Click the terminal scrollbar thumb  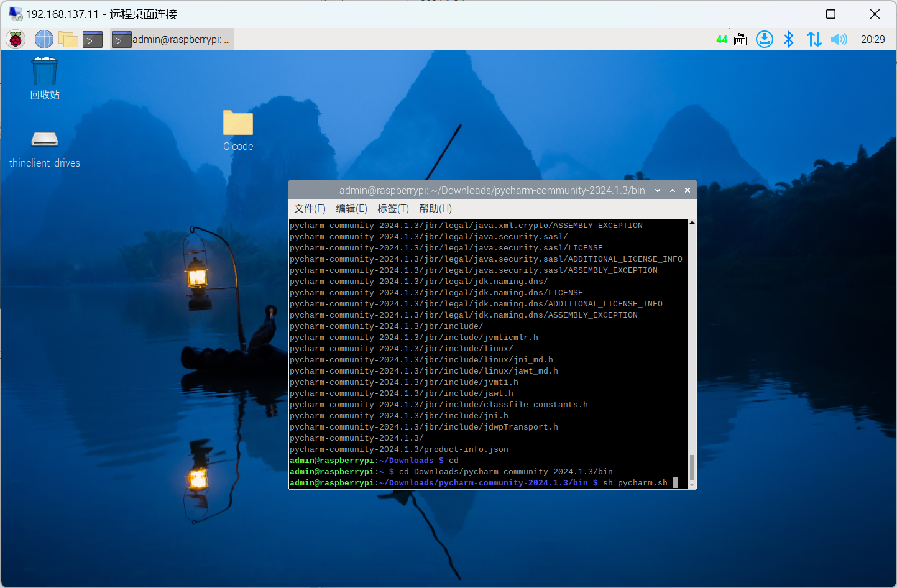coord(692,467)
